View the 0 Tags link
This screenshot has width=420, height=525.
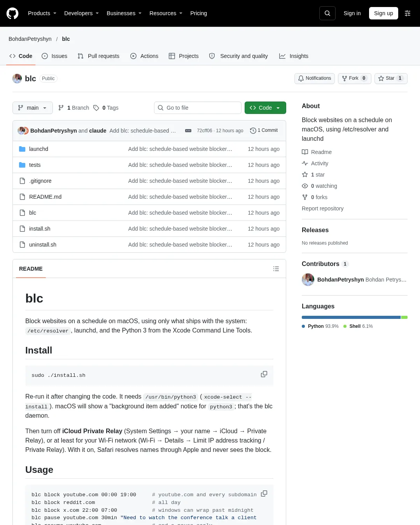click(106, 108)
